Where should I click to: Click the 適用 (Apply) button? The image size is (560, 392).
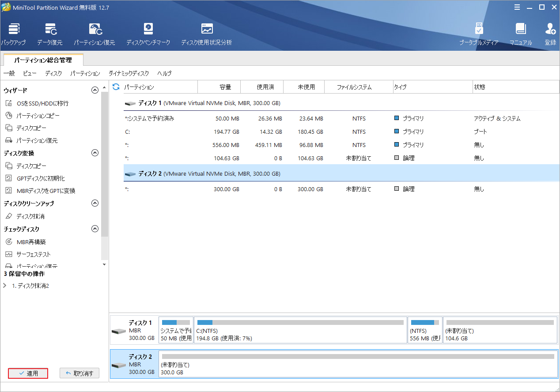pyautogui.click(x=28, y=373)
